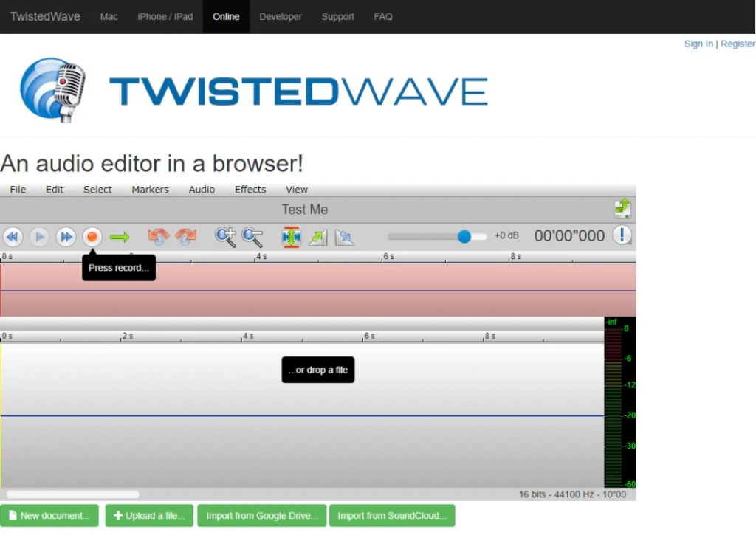Screen dimensions: 756x552
Task: Click the Upload a file button
Action: point(149,515)
